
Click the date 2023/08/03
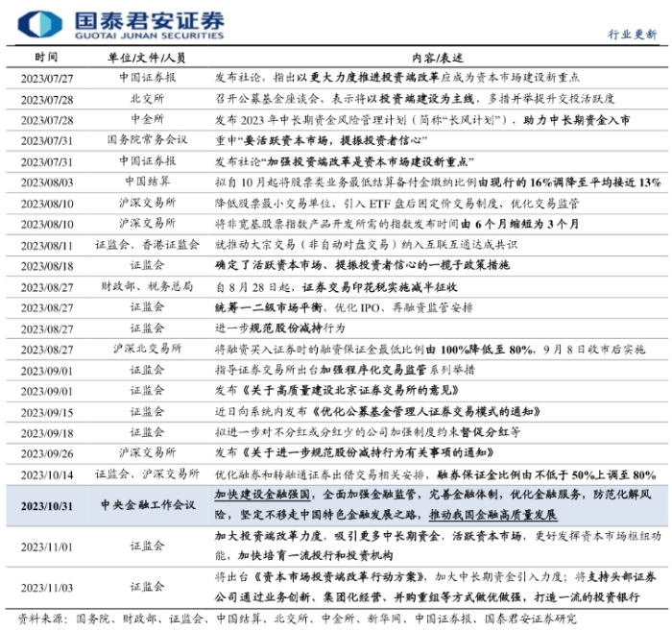coord(47,182)
